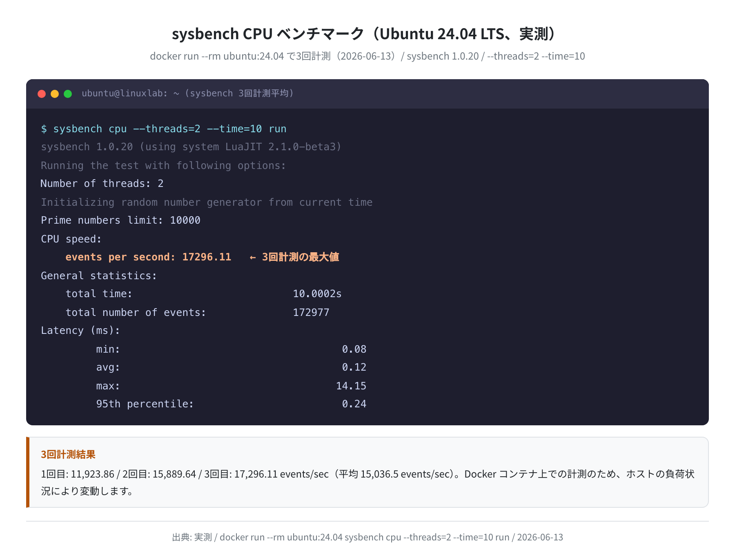The image size is (735, 560).
Task: Click the total time value 10.0002s
Action: (317, 294)
